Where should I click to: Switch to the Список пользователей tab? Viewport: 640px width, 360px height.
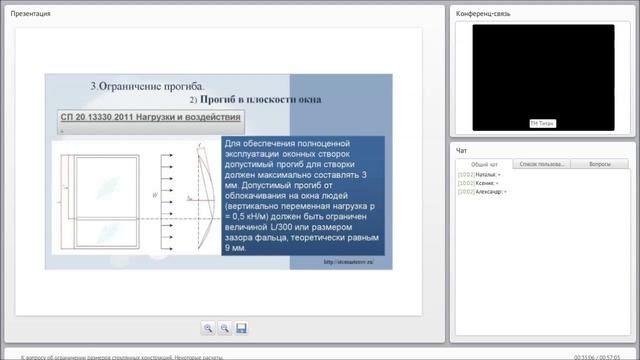pyautogui.click(x=542, y=164)
